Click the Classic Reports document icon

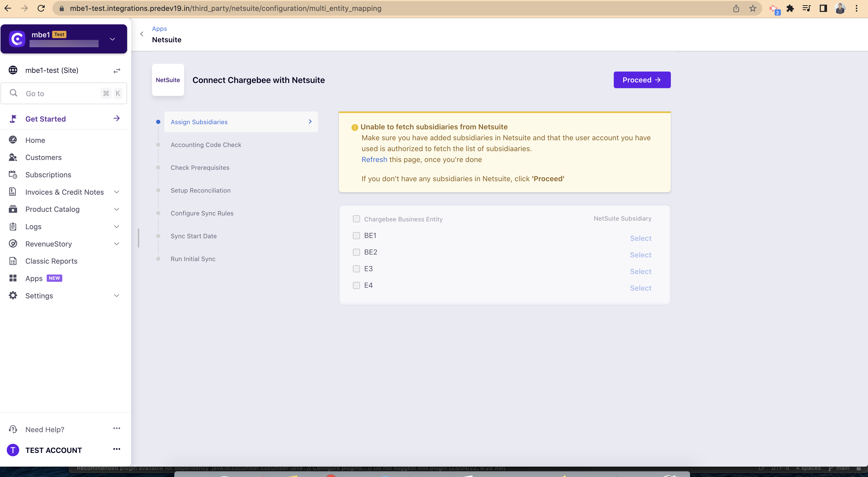(x=13, y=261)
